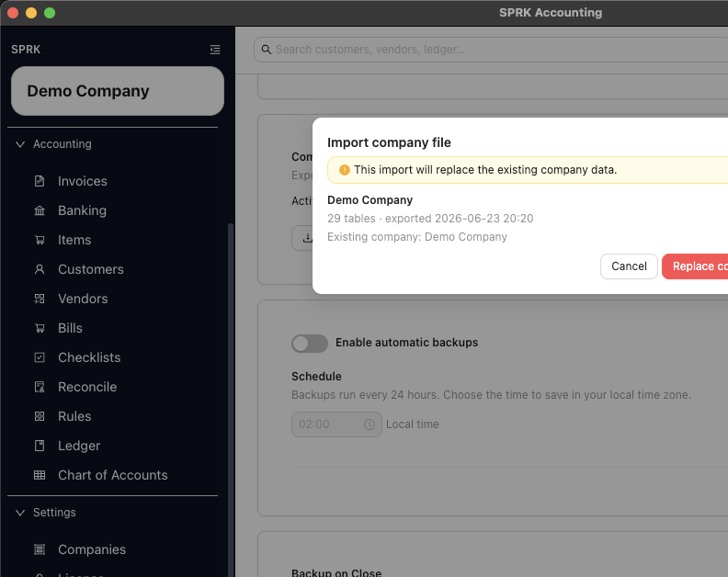Click the Demo Company switcher button

click(x=118, y=91)
